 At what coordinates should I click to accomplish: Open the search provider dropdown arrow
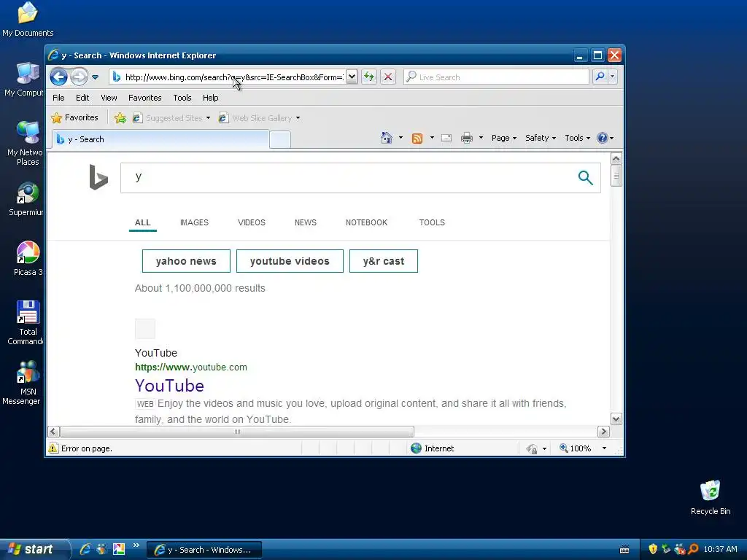[613, 77]
